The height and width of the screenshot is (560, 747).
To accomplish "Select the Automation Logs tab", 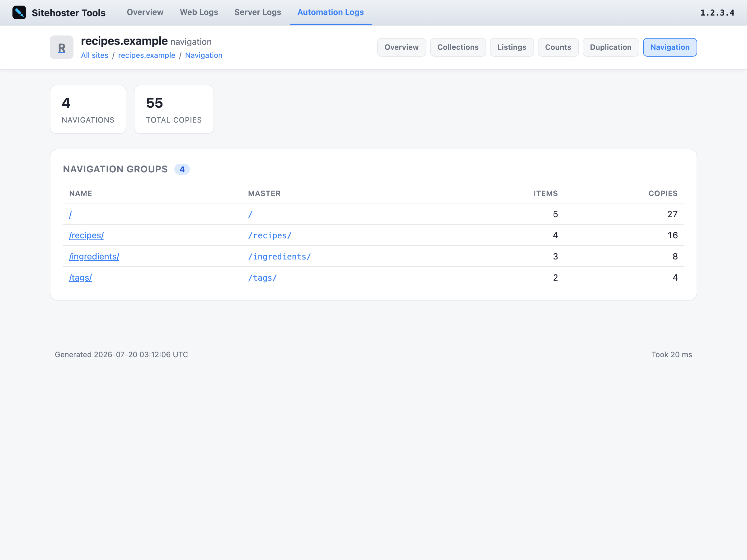I will (x=331, y=12).
